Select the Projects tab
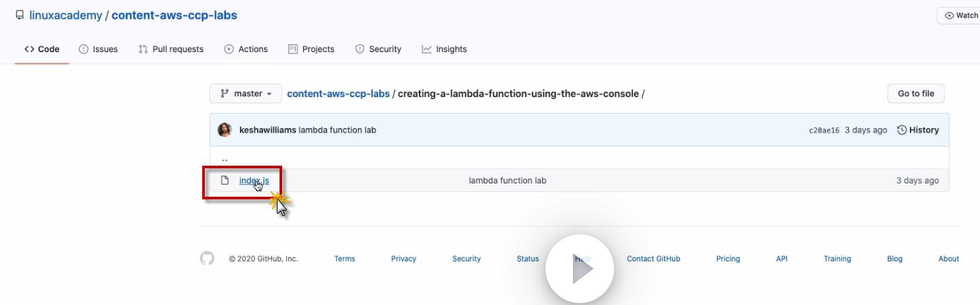Screen dimensions: 980x305 point(311,49)
